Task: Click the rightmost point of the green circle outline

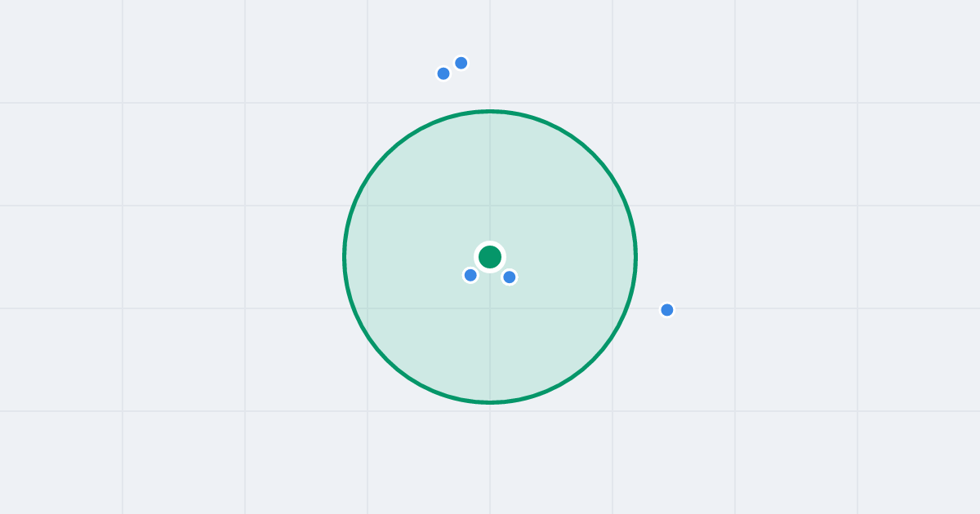Action: coord(635,257)
